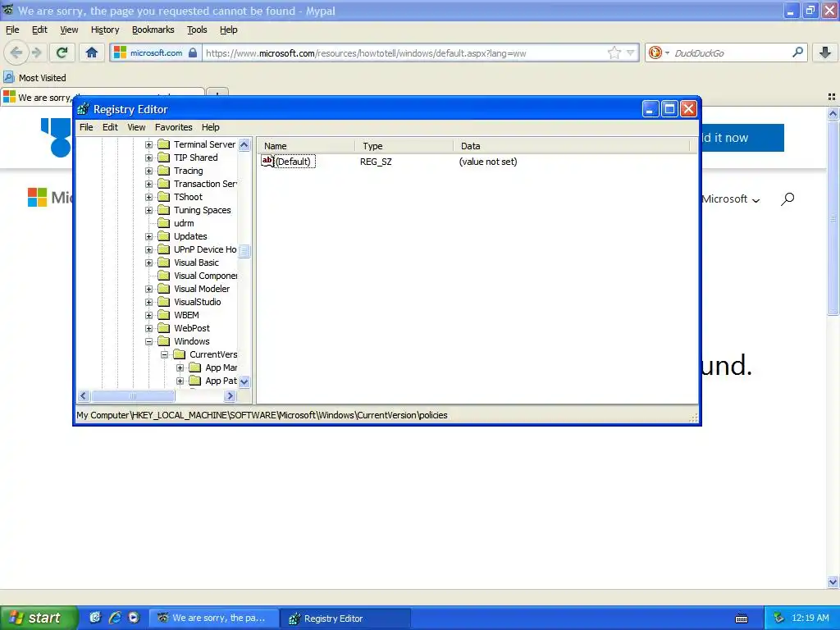Click the system tray safely-remove icon
Image resolution: width=840 pixels, height=630 pixels.
coord(778,618)
